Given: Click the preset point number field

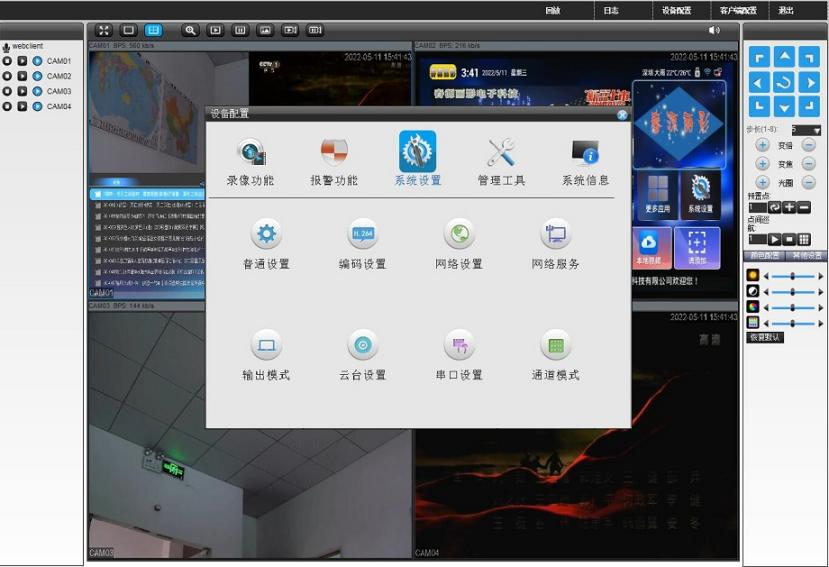Looking at the screenshot, I should pyautogui.click(x=756, y=207).
